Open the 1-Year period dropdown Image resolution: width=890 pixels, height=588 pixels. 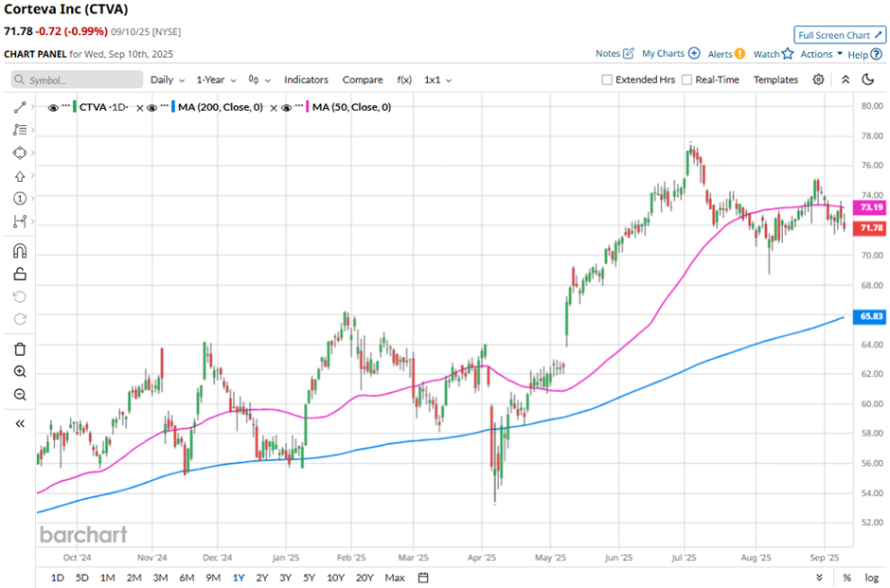pos(216,80)
